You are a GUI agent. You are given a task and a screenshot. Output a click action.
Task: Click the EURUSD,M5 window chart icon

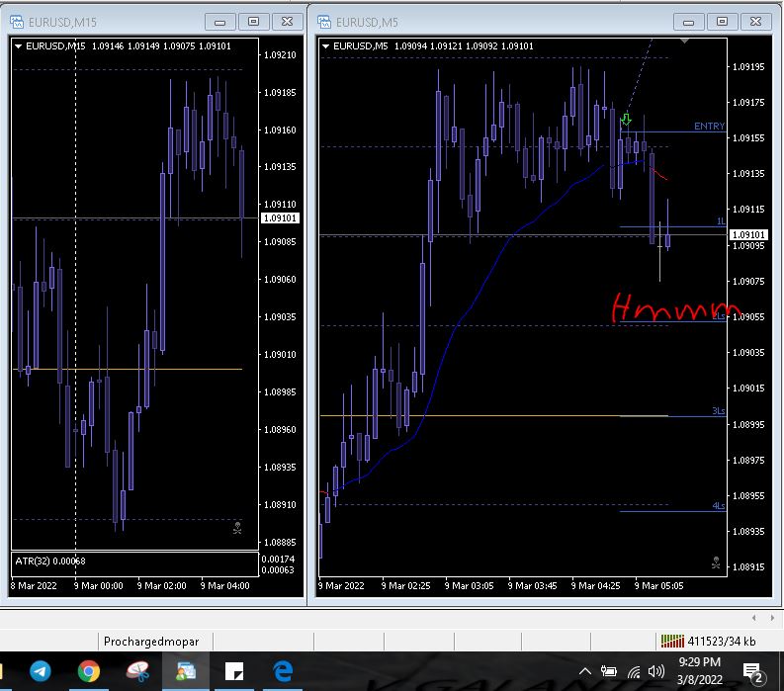click(x=324, y=22)
